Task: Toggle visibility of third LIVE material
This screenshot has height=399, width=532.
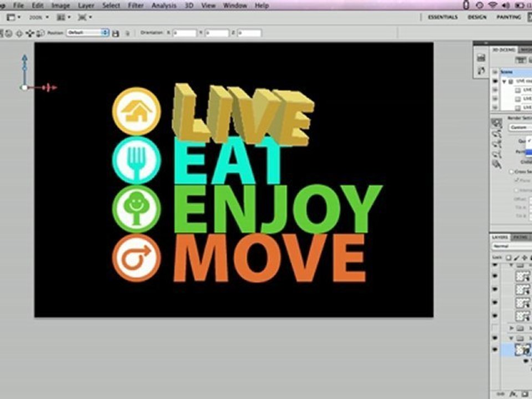Action: [495, 107]
